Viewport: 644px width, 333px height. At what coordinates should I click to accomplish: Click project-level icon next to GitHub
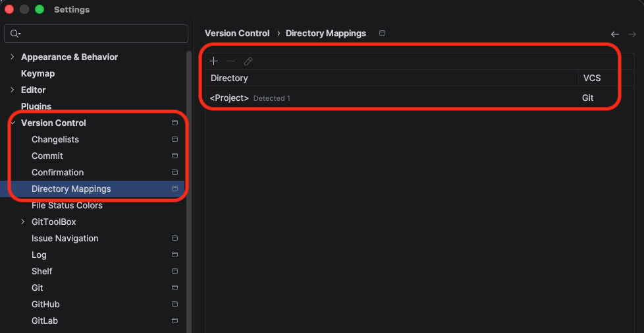click(174, 304)
